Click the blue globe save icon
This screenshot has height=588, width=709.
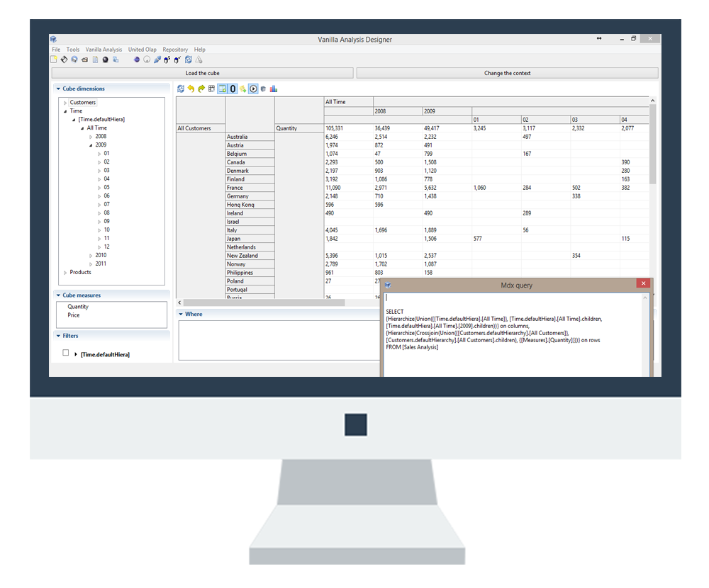[74, 60]
